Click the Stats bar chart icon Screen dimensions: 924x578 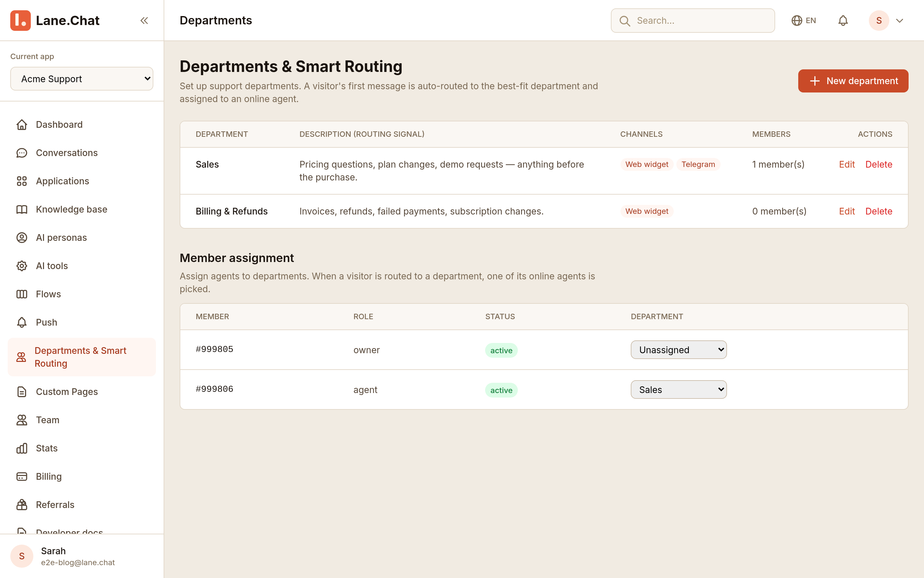point(22,448)
